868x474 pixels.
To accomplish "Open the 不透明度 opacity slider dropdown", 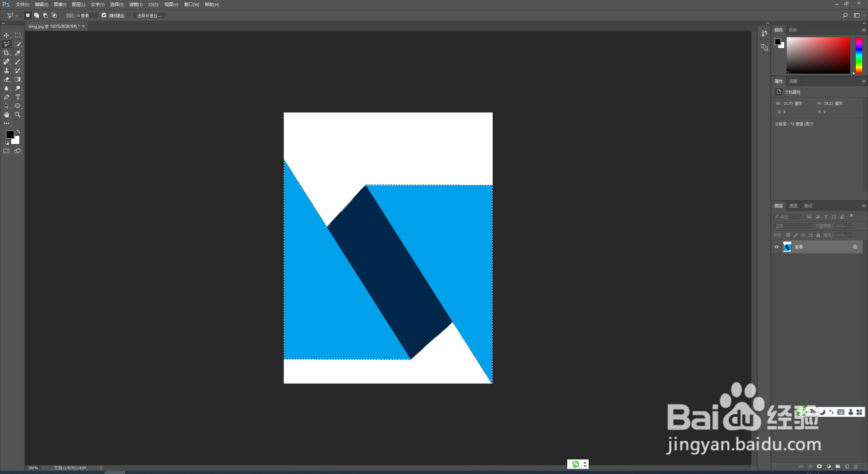I will [850, 226].
